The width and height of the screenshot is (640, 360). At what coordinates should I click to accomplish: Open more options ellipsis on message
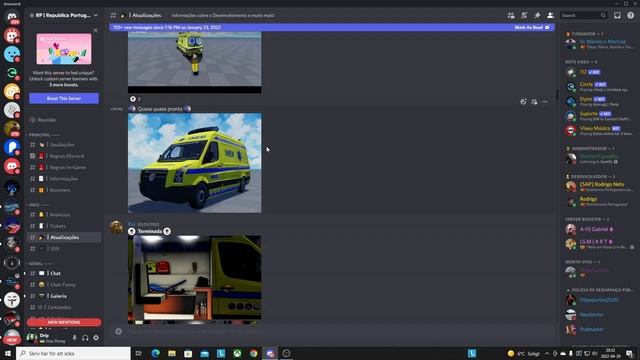[x=544, y=102]
